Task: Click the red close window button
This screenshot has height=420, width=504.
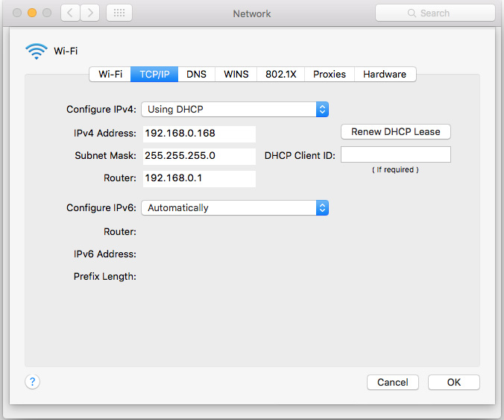Action: (16, 13)
